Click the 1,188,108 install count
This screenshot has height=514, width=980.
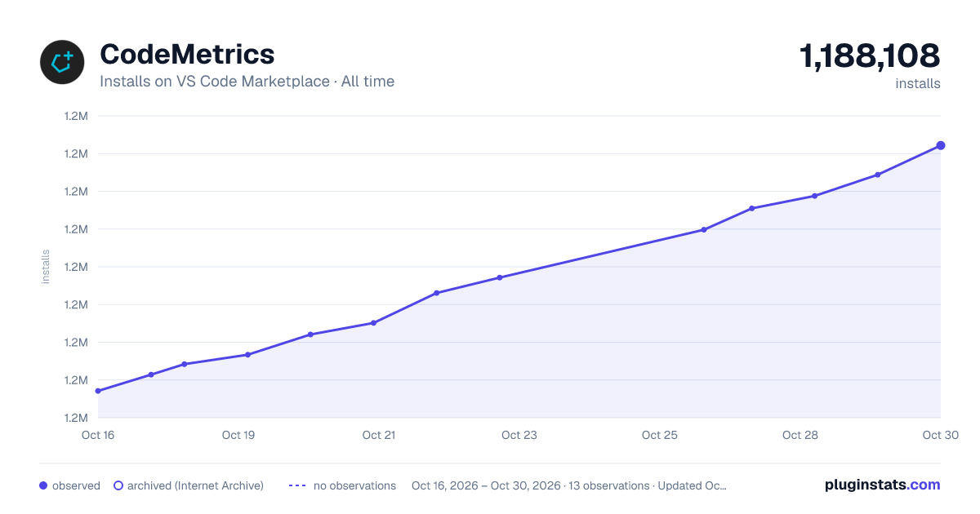point(870,56)
